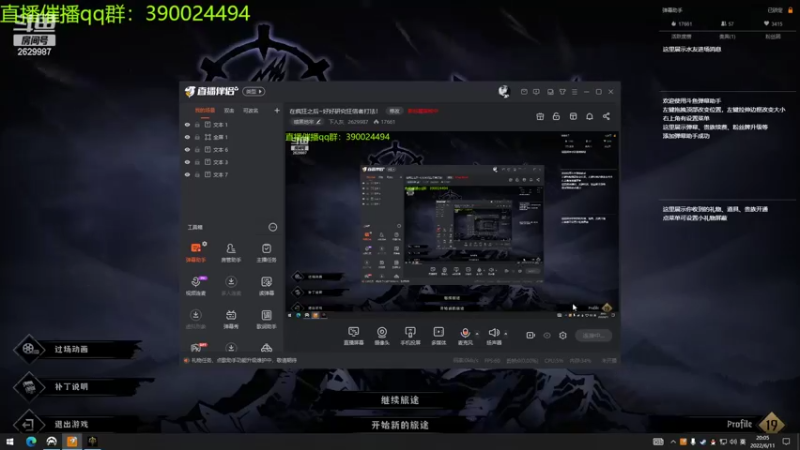Lock the 文本 1 layer
The height and width of the screenshot is (450, 800).
coord(197,124)
